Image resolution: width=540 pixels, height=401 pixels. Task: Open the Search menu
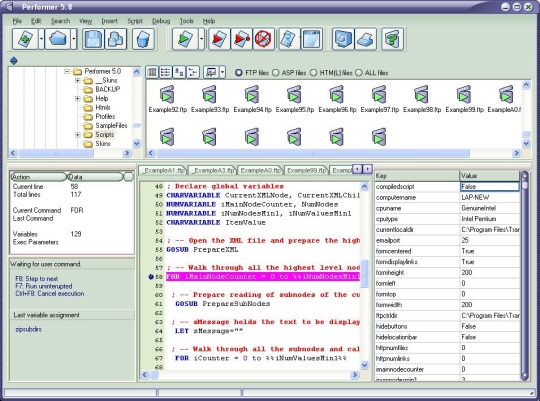pyautogui.click(x=60, y=21)
